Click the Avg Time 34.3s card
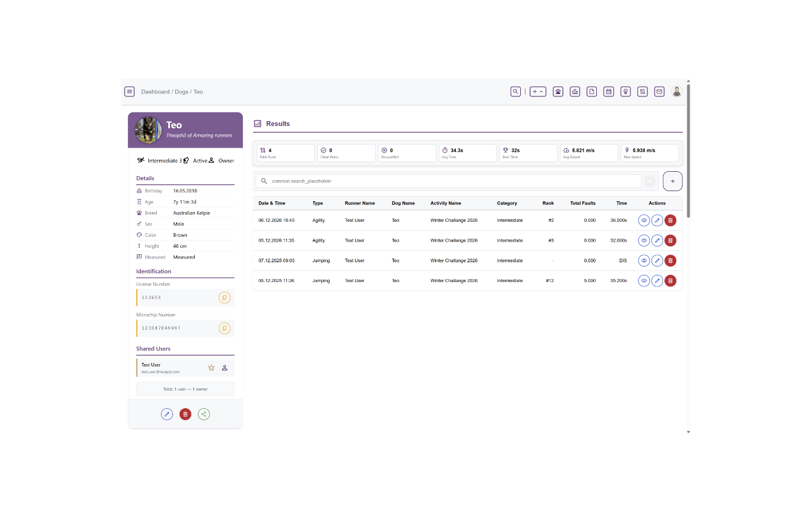 coord(468,153)
